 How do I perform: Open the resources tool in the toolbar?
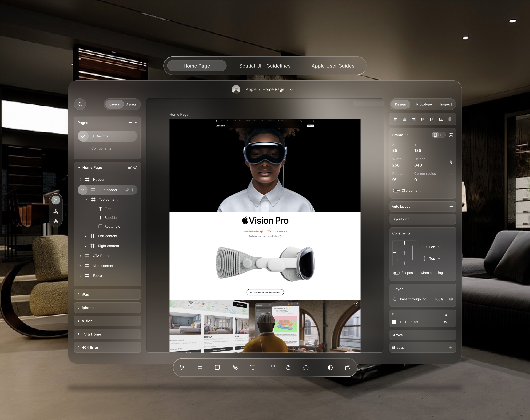(x=274, y=367)
